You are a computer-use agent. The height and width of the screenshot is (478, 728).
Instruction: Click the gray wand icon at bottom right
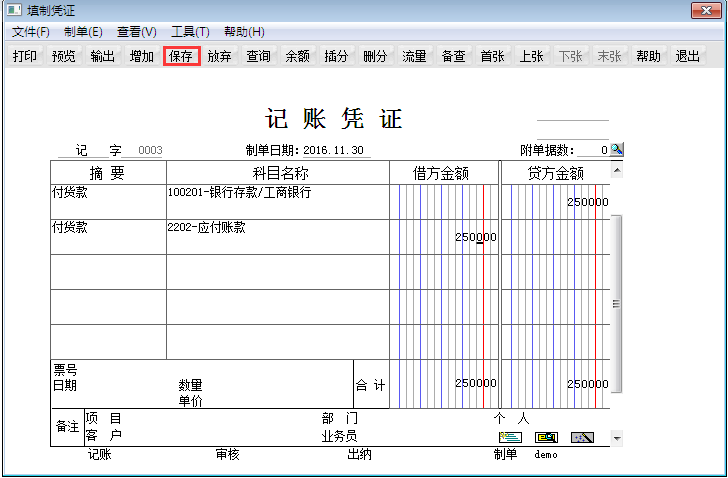(582, 437)
